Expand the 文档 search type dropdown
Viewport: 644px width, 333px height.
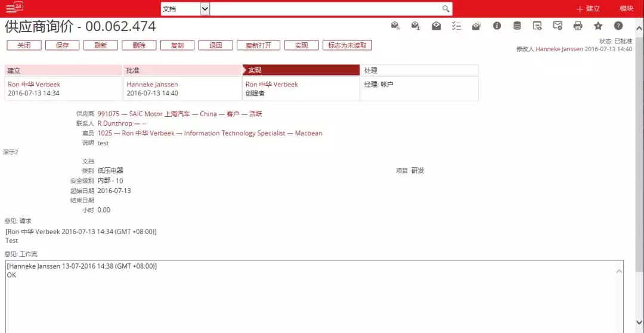205,9
